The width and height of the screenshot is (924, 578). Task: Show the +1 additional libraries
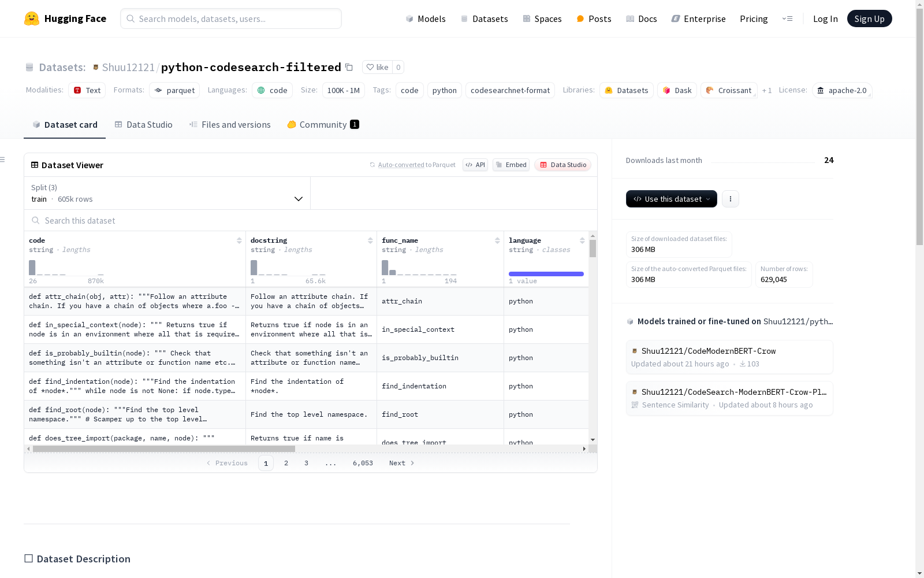[x=767, y=90]
